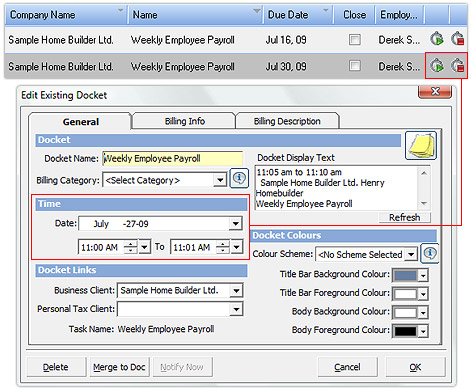This screenshot has width=471, height=390.
Task: Click Merge to Doc button
Action: (x=119, y=367)
